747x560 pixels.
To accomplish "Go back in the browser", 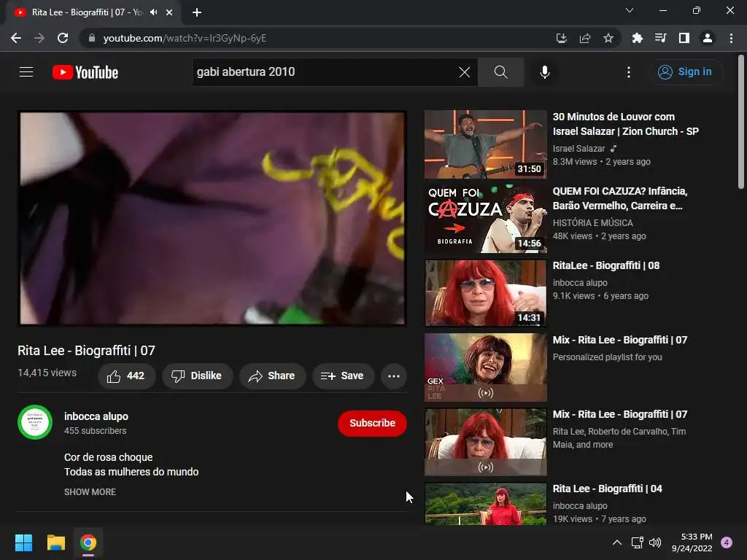I will click(16, 38).
